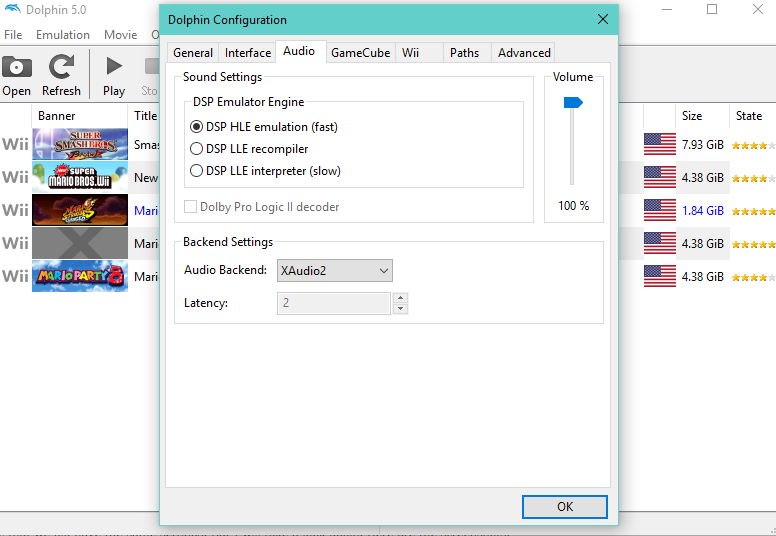Select Super Smash Bros Brawl banner
The width and height of the screenshot is (776, 536).
(80, 144)
